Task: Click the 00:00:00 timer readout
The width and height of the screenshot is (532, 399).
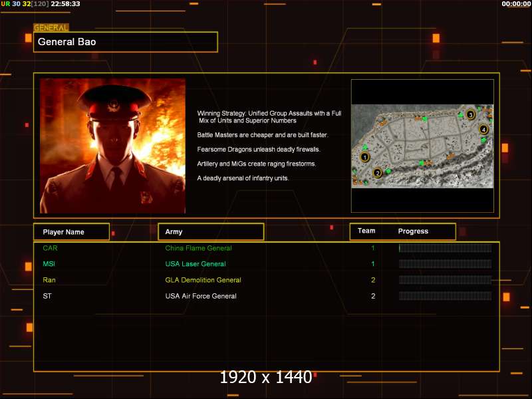Action: point(516,4)
